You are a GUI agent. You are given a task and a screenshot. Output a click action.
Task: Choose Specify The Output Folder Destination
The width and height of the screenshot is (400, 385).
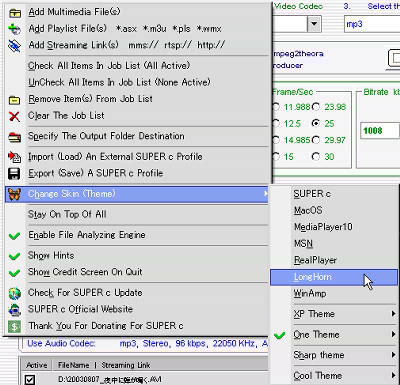[x=137, y=136]
